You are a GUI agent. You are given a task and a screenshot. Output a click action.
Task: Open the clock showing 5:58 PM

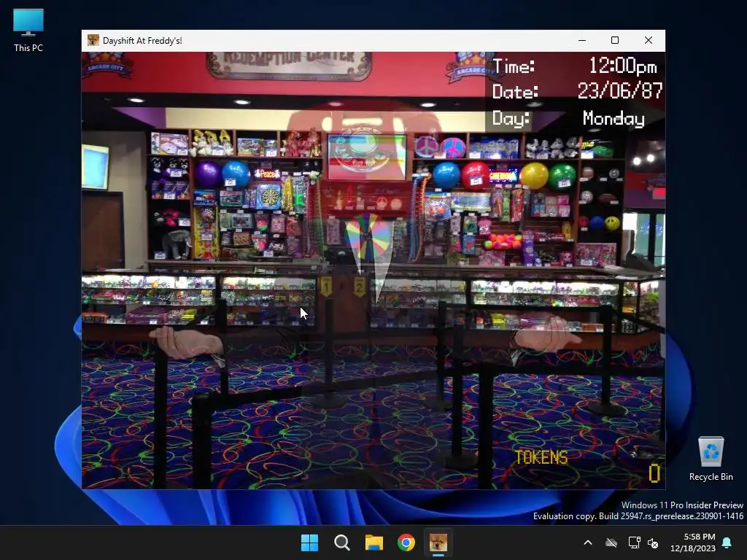click(693, 542)
